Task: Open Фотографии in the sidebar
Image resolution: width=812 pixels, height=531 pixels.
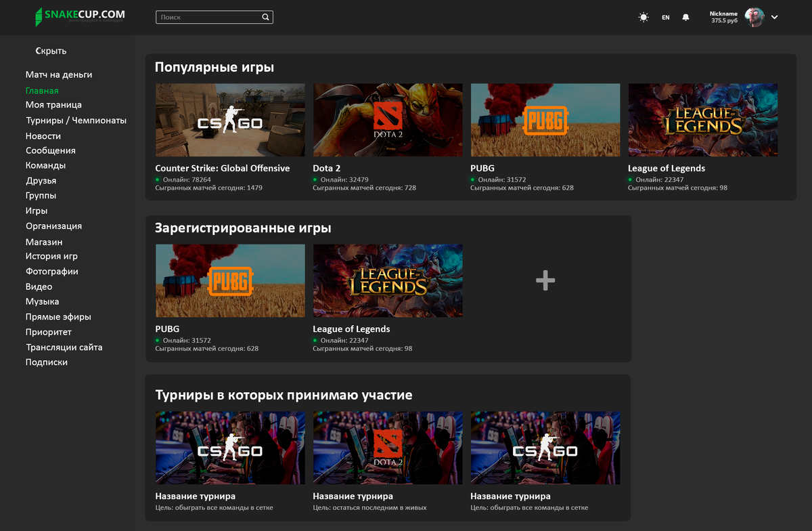Action: click(x=52, y=272)
